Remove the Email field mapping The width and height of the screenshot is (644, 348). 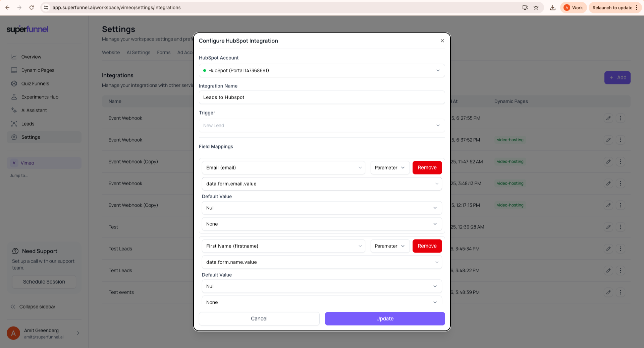point(427,168)
